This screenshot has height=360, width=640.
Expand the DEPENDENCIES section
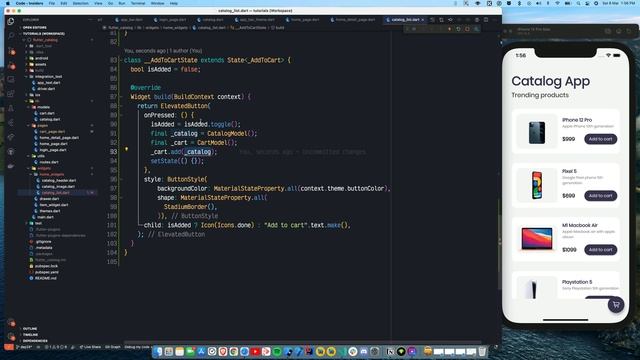click(x=35, y=341)
